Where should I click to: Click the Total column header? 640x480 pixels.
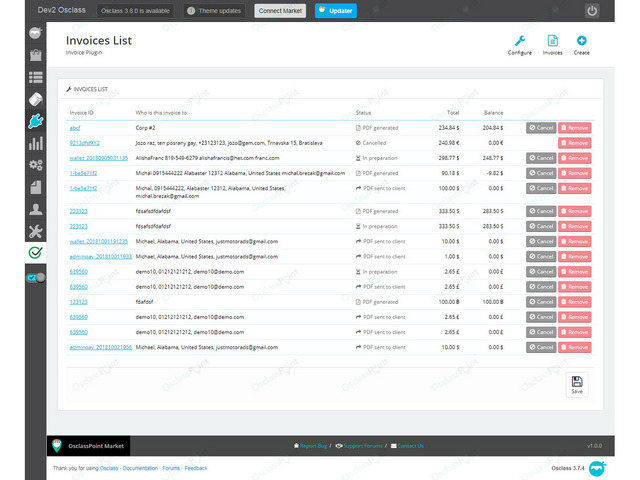(x=453, y=113)
